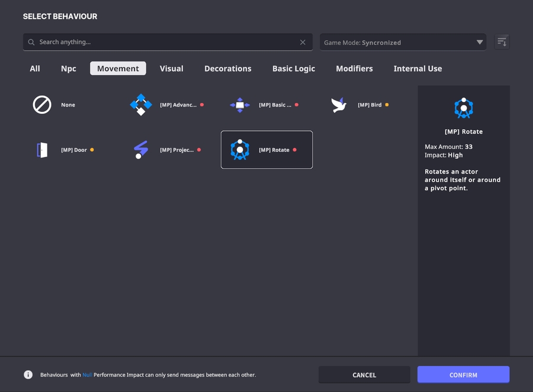
Task: Choose the MP Door behaviour icon
Action: (42, 150)
